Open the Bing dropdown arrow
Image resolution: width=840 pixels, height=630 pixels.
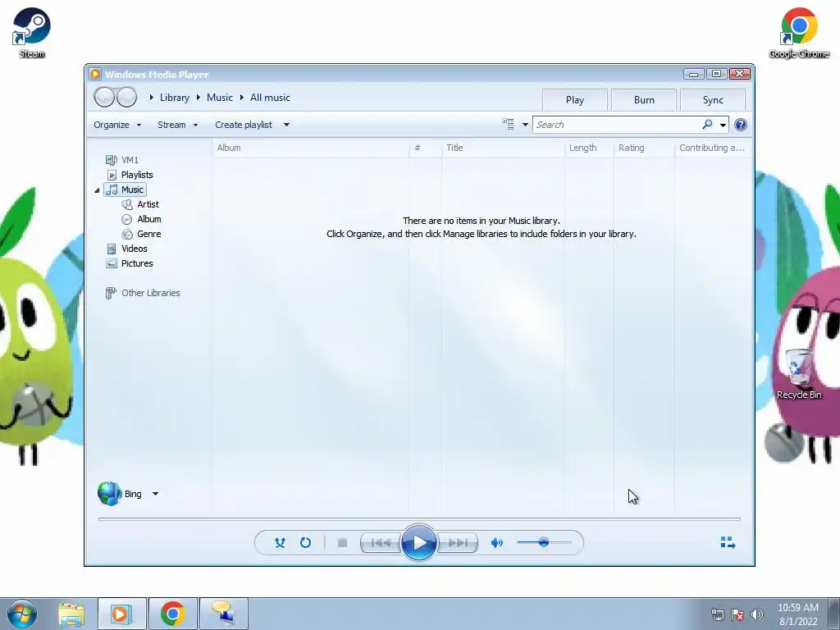[155, 494]
